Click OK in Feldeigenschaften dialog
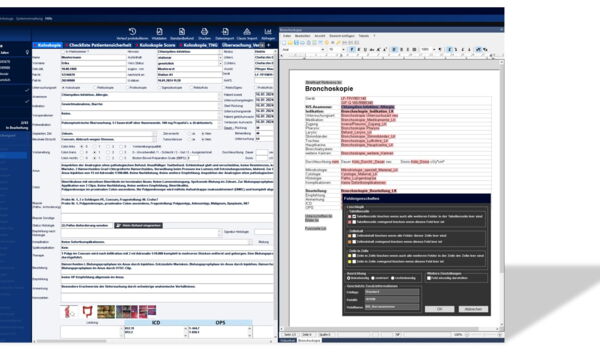This screenshot has width=600, height=360. point(439,309)
